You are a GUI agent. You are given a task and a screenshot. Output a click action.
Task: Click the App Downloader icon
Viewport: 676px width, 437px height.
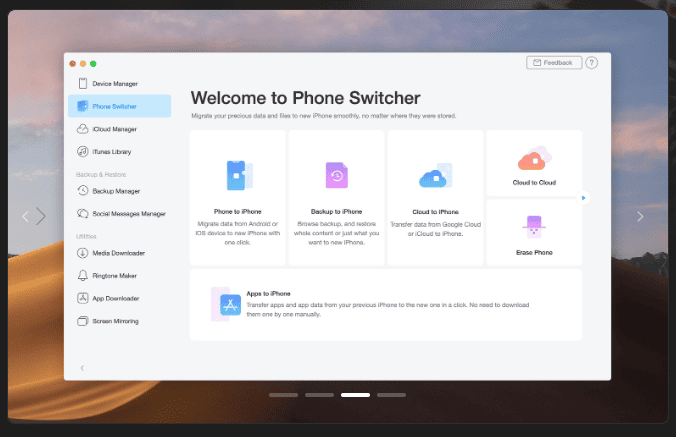tap(83, 298)
